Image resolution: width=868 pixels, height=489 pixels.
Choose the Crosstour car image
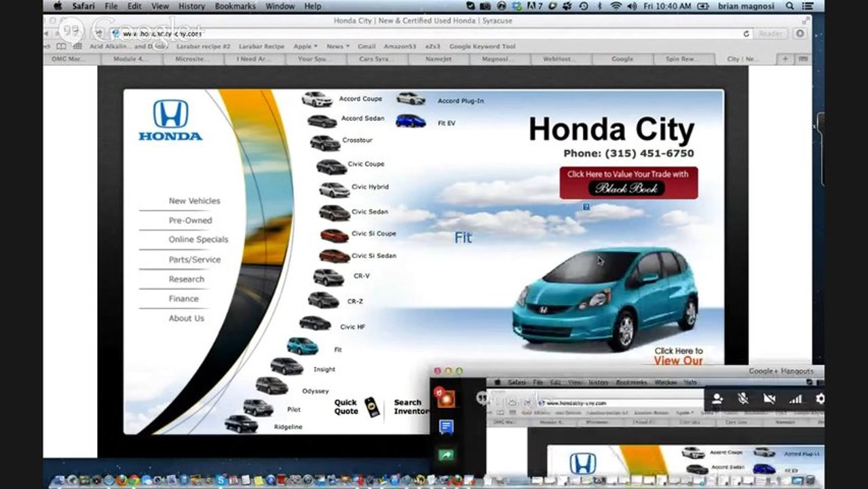tap(324, 143)
